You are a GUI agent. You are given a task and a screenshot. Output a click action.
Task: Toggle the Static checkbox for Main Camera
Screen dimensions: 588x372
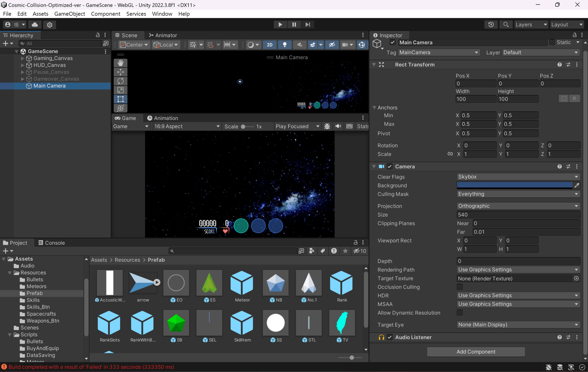tap(552, 42)
